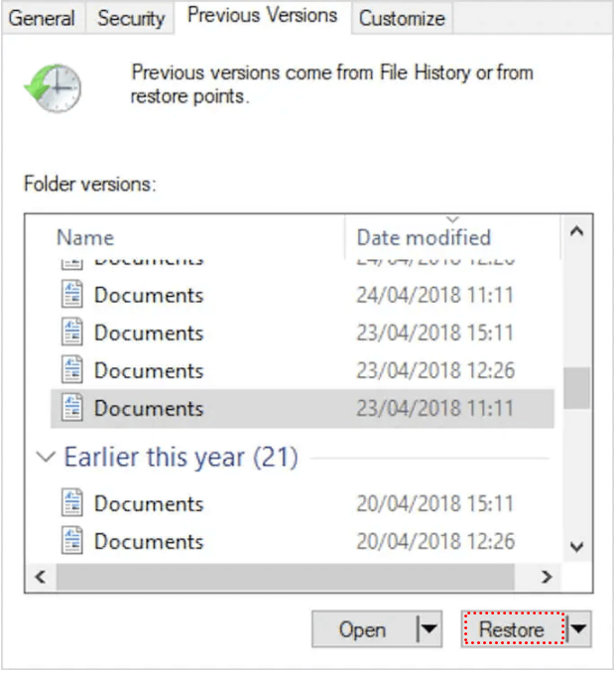
Task: Click the vertical scrollbar up arrow
Action: point(576,232)
